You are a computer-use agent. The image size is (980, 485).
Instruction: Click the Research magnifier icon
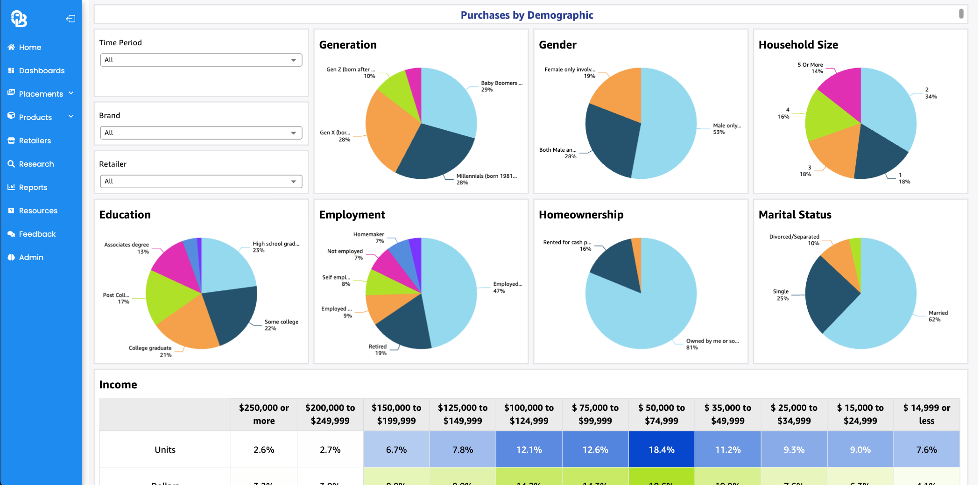click(x=11, y=164)
